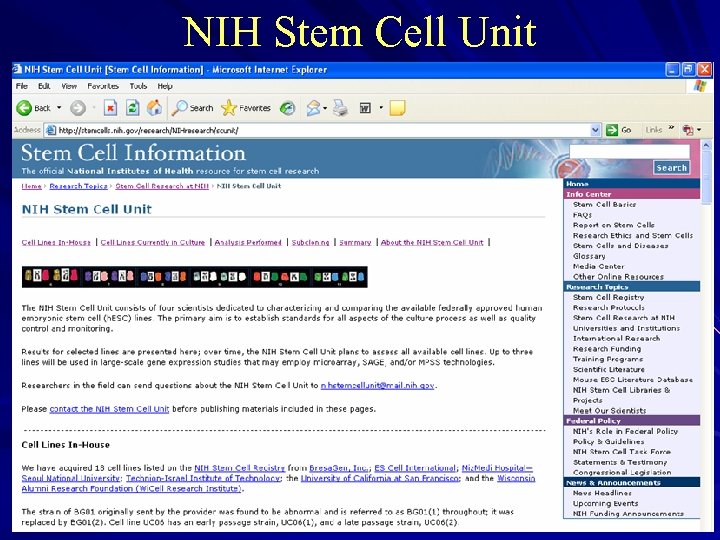Open Research Funding sidebar link

607,349
